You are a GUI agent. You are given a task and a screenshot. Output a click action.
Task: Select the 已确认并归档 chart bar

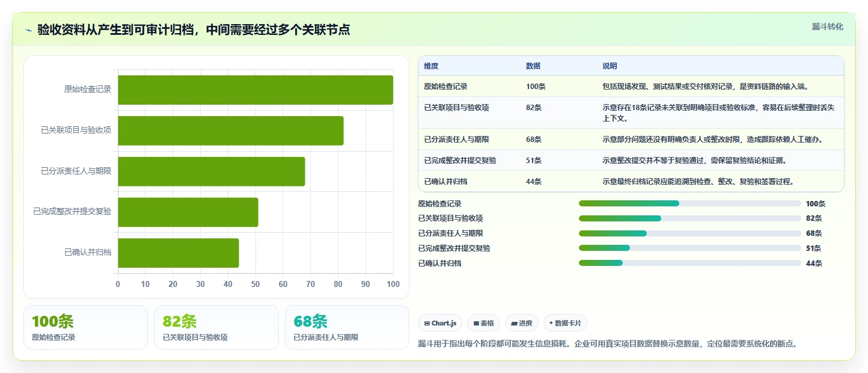point(179,253)
